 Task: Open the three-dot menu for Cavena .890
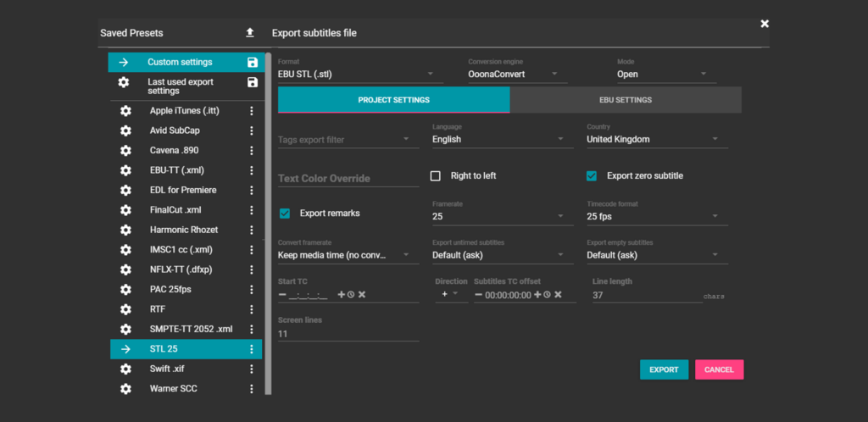click(x=251, y=151)
